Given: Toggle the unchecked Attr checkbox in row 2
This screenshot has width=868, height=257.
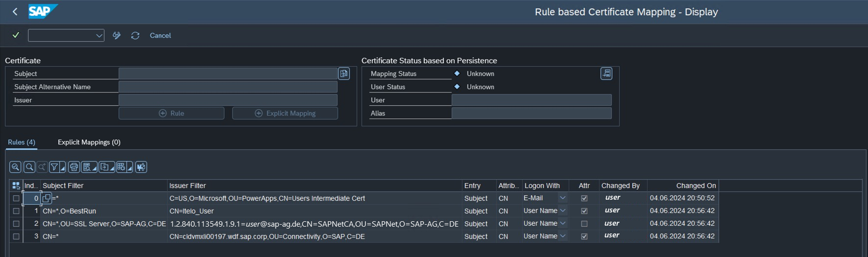Looking at the screenshot, I should click(584, 224).
